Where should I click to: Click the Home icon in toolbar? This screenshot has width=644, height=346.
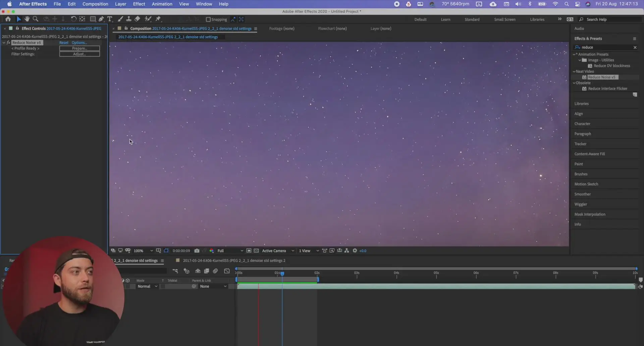(8, 19)
